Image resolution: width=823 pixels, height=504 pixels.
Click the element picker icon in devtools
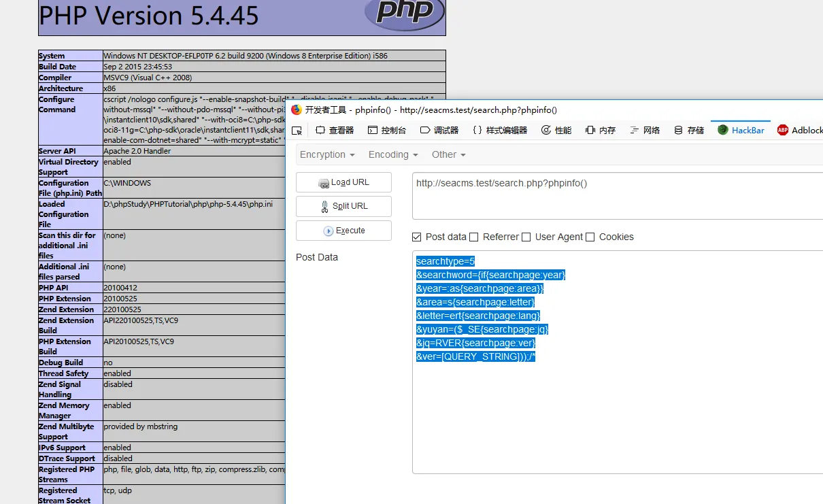point(297,131)
